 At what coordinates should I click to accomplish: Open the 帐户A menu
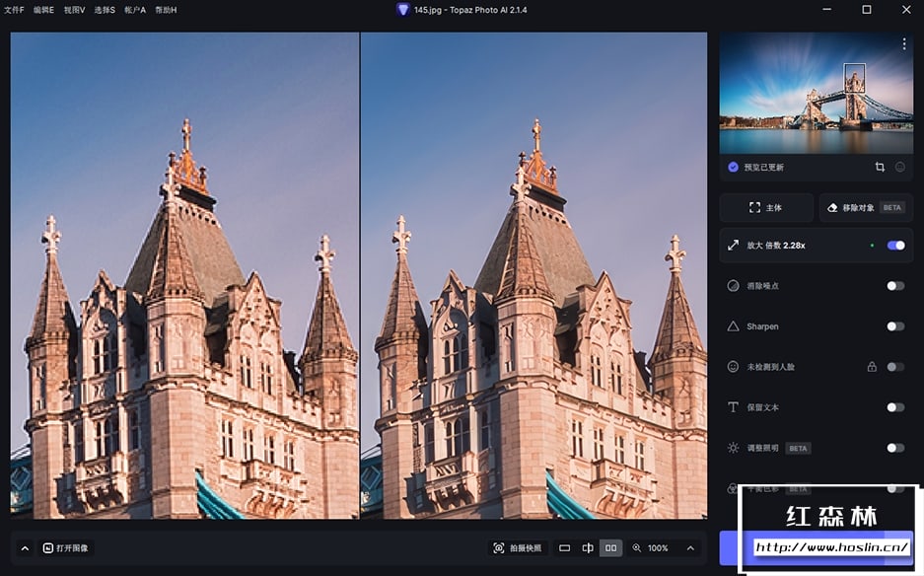[135, 10]
